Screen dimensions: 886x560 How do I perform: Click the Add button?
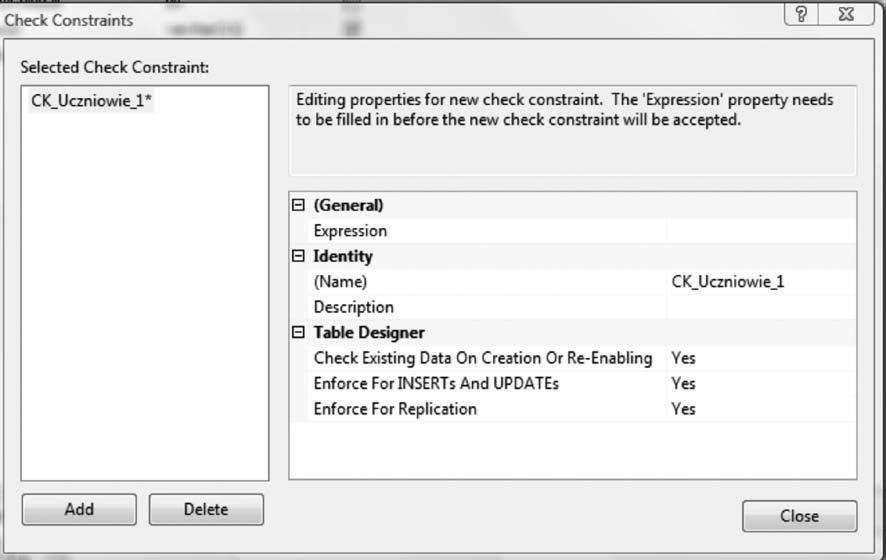[79, 509]
